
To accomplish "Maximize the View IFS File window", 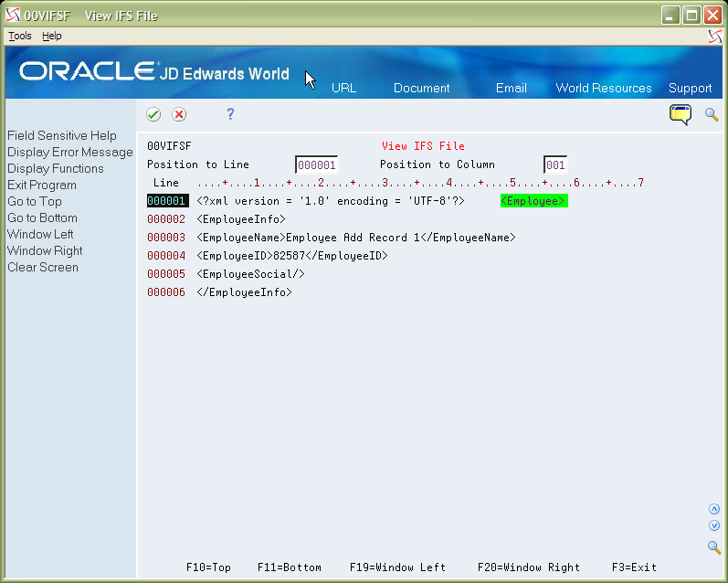I will [x=691, y=16].
